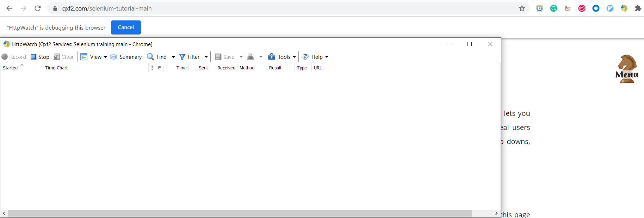Screen dimensions: 644x218
Task: Click the browser Forward arrow
Action: 24,8
